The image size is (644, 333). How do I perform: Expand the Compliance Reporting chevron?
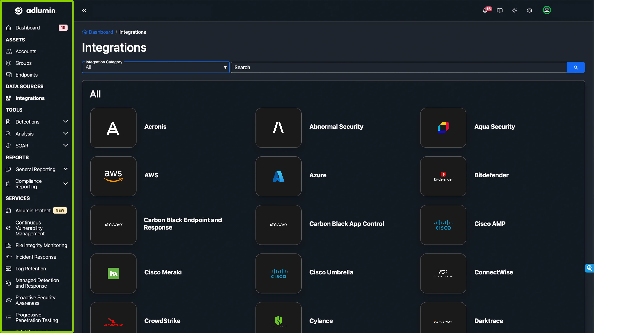click(x=66, y=184)
